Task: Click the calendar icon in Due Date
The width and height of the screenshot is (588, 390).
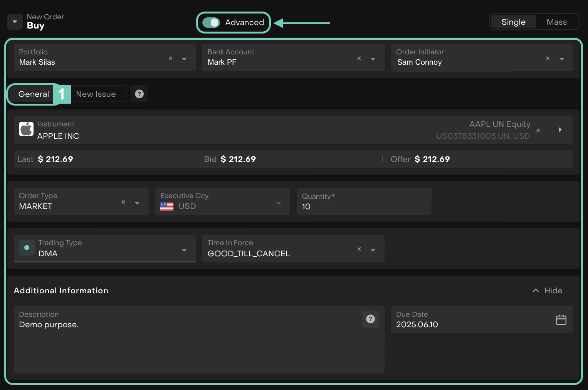Action: [561, 320]
